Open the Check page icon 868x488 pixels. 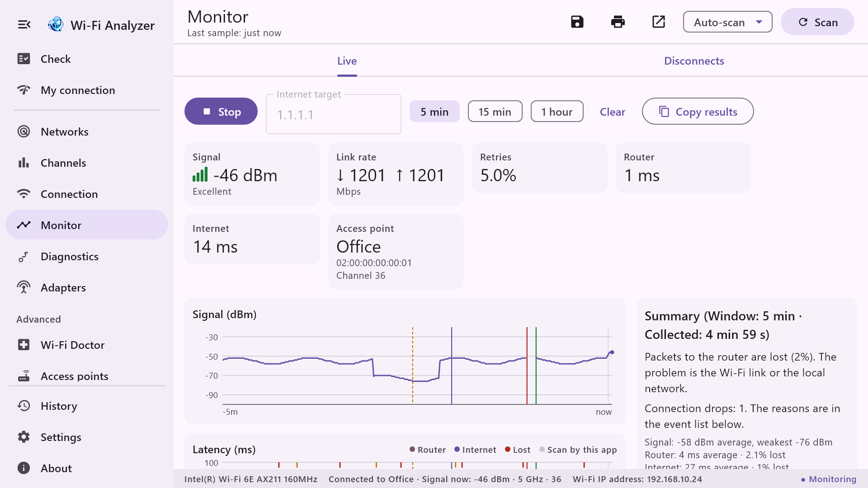point(24,59)
